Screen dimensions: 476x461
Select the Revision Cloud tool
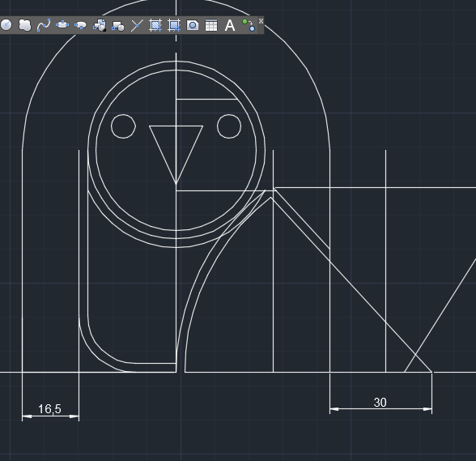(24, 25)
